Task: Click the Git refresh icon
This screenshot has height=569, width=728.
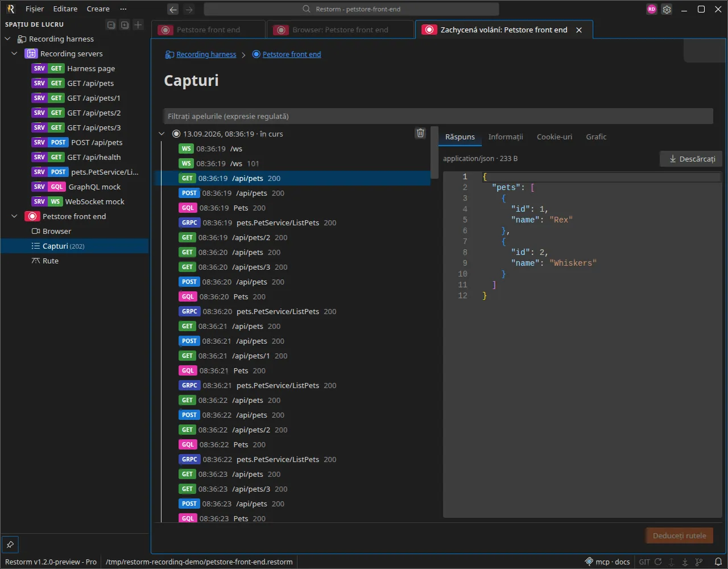Action: tap(658, 562)
